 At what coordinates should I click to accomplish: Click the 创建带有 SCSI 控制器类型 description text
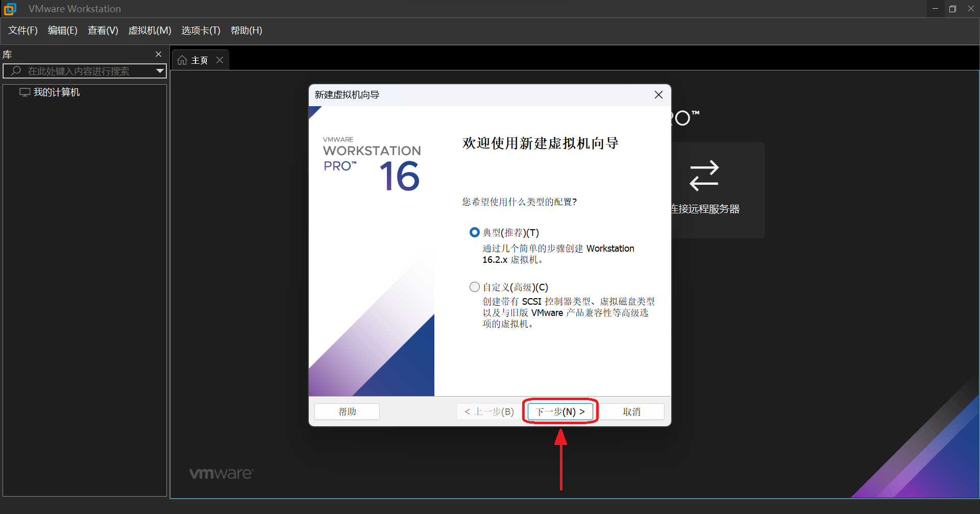point(569,313)
